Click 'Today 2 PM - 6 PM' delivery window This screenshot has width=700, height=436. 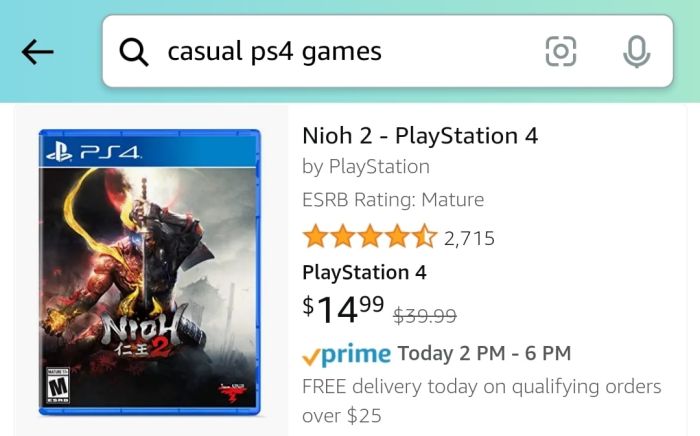click(484, 353)
